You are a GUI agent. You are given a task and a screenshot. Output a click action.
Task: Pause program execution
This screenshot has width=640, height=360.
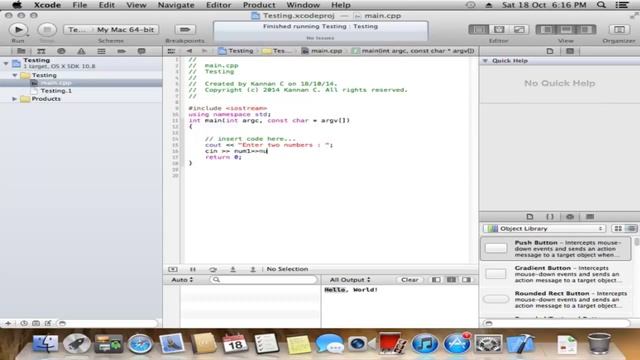(x=193, y=269)
